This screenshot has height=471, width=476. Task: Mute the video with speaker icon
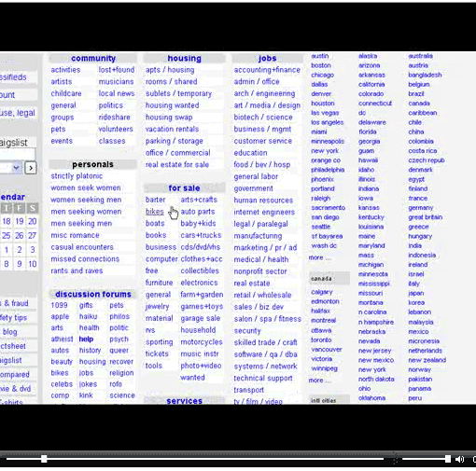[x=459, y=459]
